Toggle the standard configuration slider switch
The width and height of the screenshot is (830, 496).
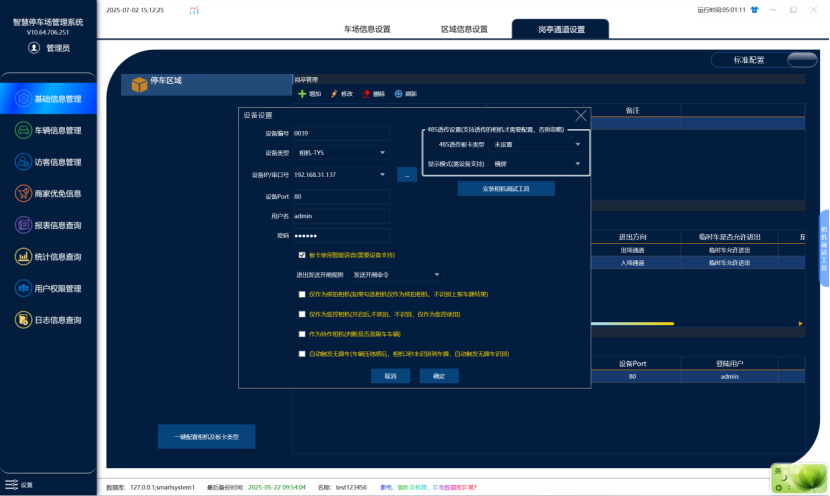(x=801, y=60)
